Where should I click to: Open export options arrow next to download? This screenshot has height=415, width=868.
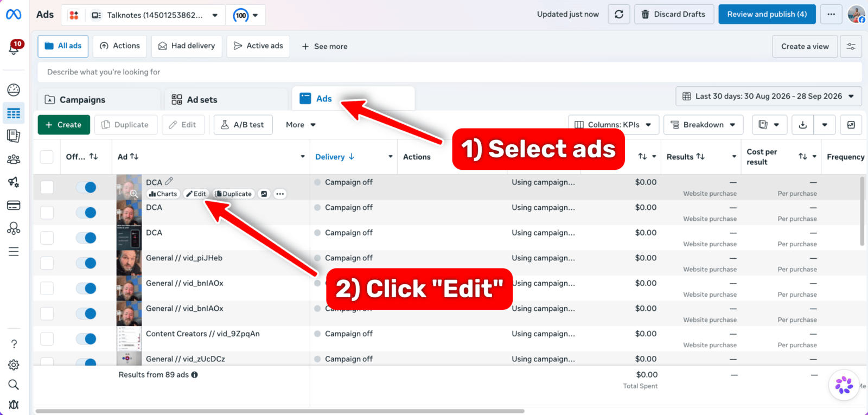825,125
